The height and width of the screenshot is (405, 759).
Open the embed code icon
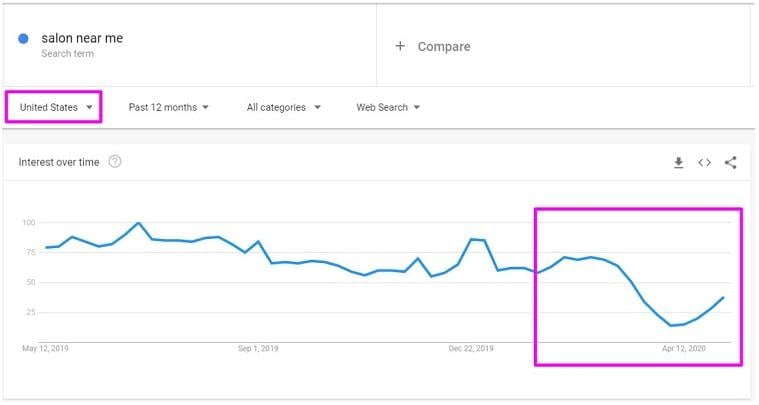tap(704, 163)
